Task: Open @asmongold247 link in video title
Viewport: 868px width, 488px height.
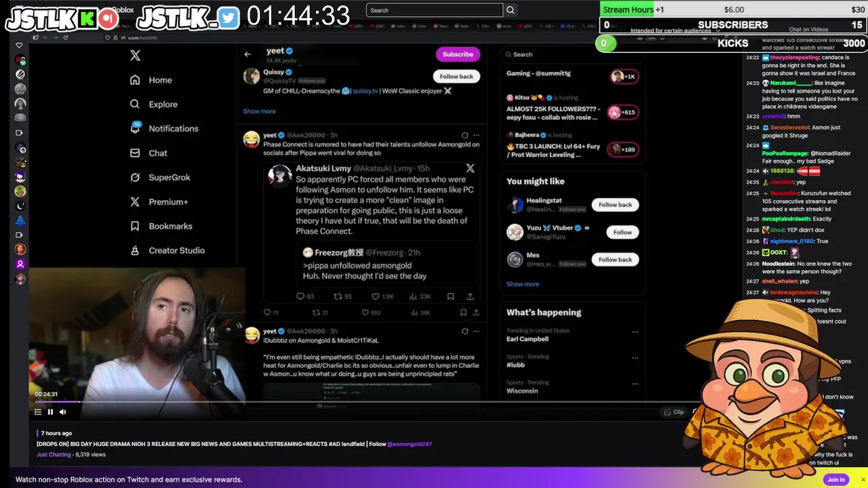Action: click(x=410, y=444)
